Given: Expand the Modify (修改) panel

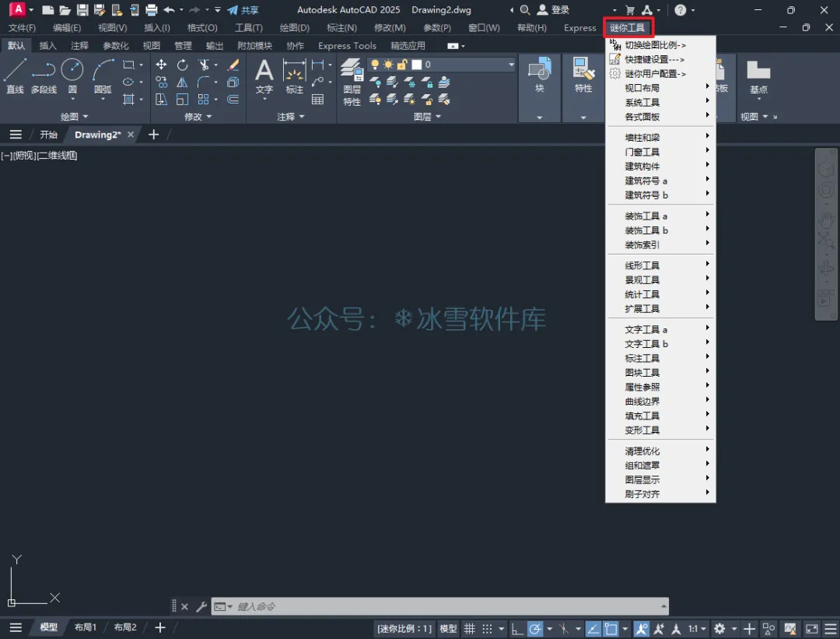Looking at the screenshot, I should (198, 116).
